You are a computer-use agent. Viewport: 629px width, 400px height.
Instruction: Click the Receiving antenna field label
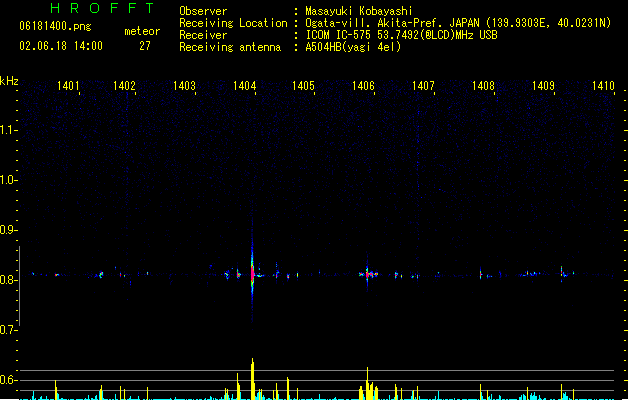tap(230, 47)
